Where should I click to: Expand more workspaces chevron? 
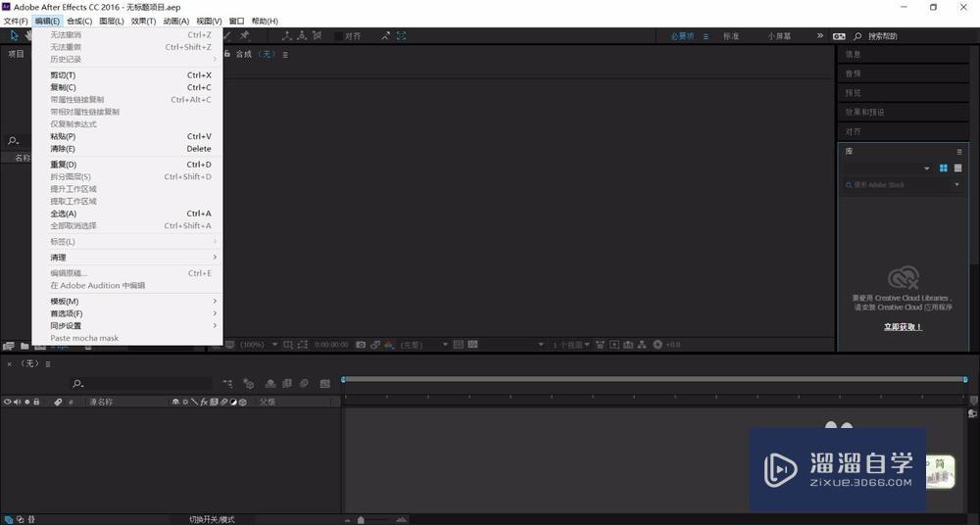click(x=820, y=35)
